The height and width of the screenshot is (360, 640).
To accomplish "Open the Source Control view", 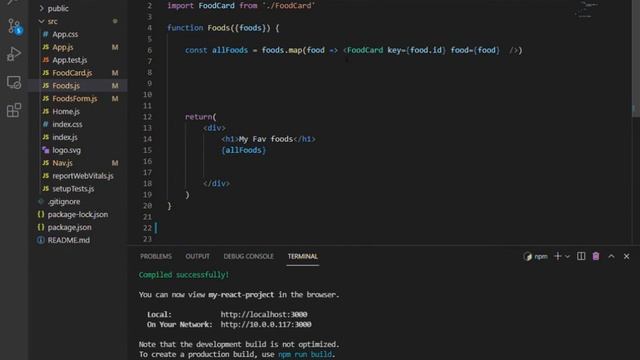I will 14,27.
